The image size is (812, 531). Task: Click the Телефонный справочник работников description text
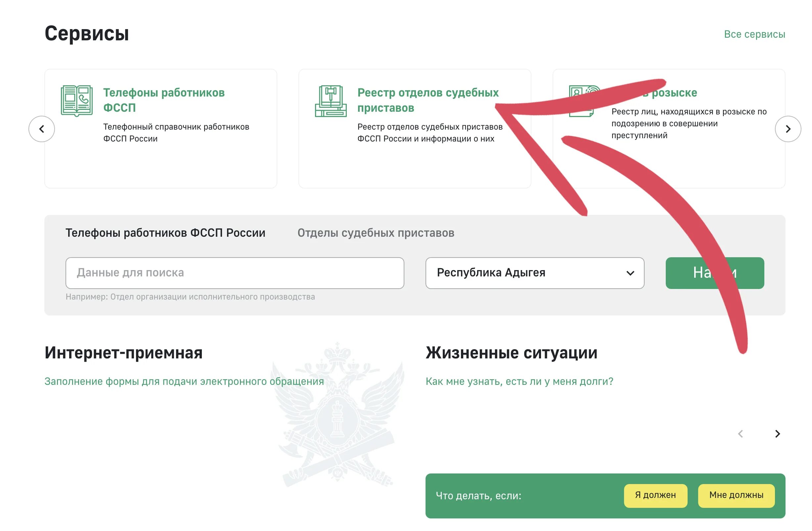point(176,133)
